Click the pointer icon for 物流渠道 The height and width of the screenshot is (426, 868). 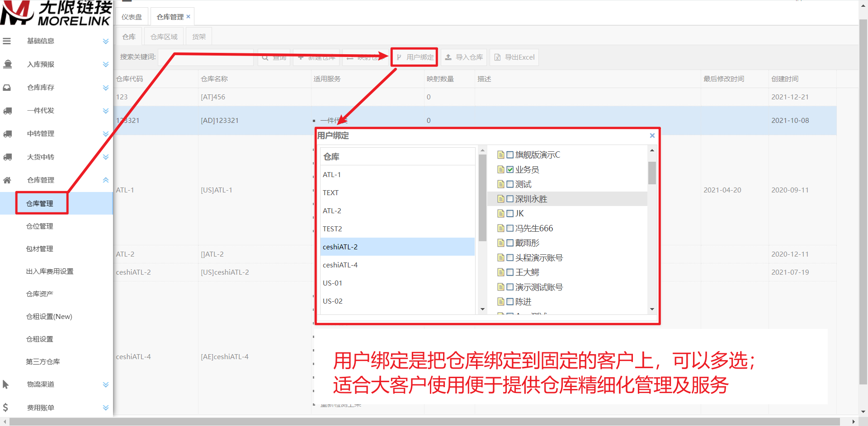tap(6, 384)
